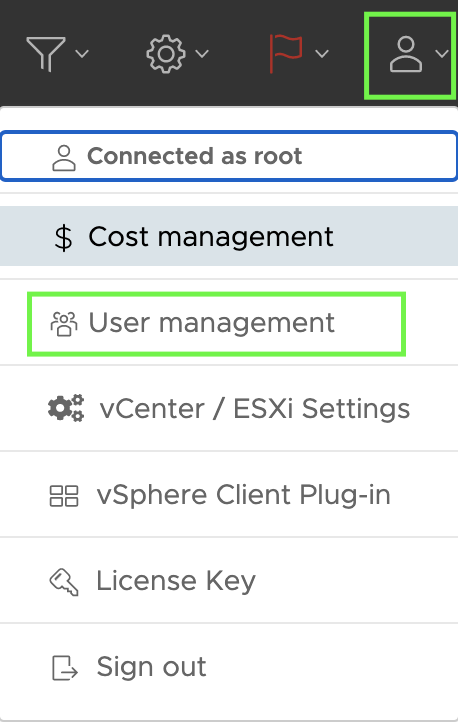458x722 pixels.
Task: Click the License Key key icon
Action: click(x=64, y=582)
